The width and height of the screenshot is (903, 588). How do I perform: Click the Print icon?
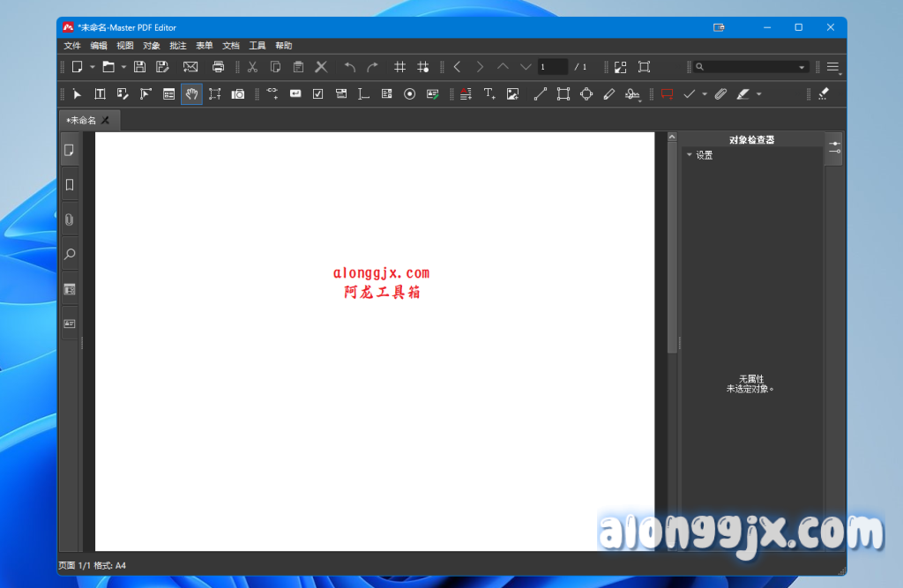tap(218, 67)
